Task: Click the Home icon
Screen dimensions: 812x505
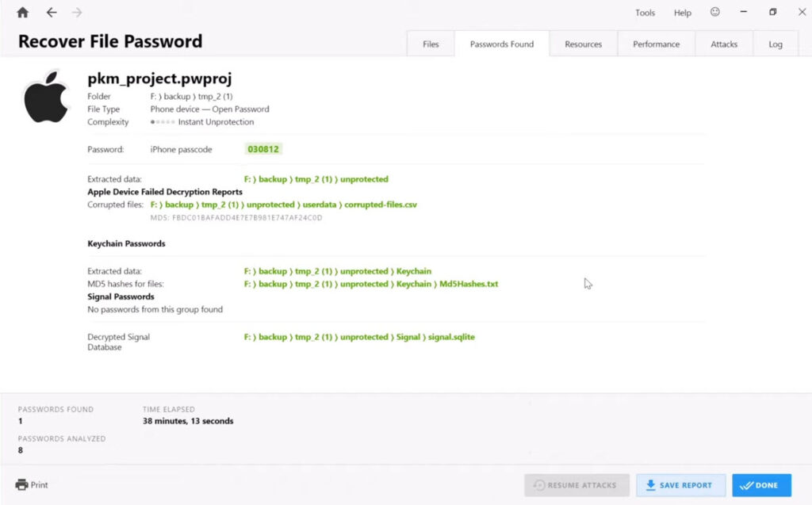Action: point(22,13)
